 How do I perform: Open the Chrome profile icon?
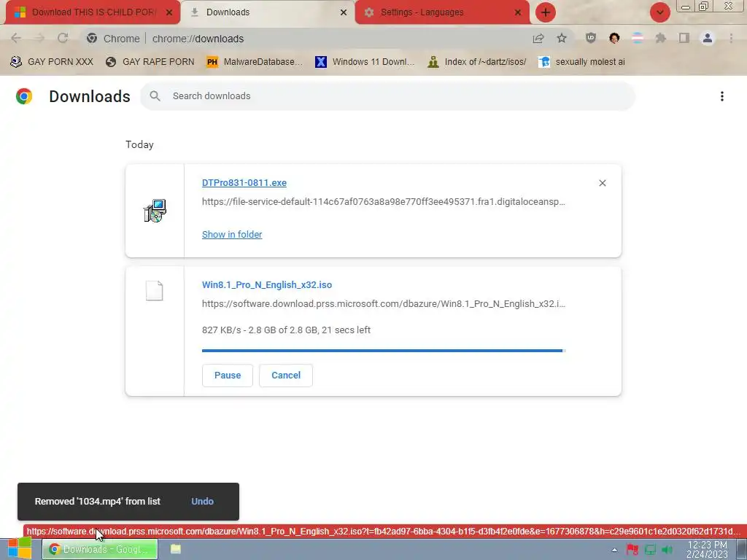click(x=708, y=38)
